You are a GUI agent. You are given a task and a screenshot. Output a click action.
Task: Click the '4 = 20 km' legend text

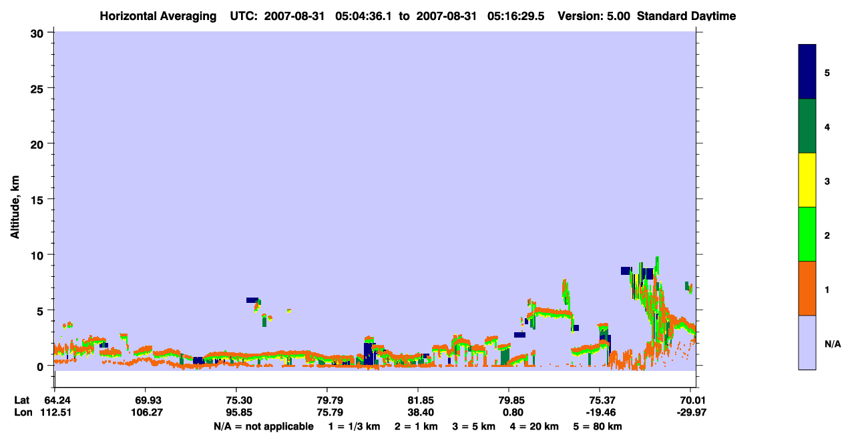pos(534,426)
